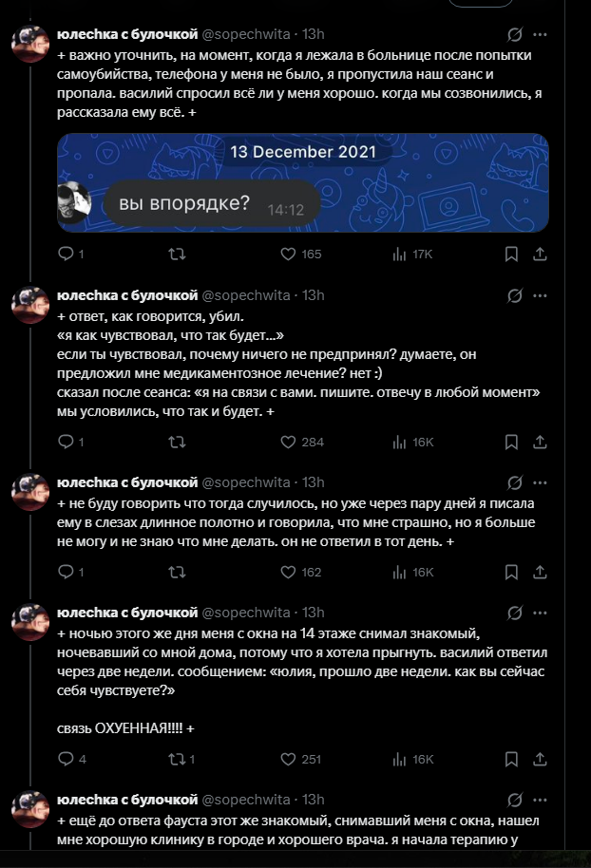Open more options on 284-likes tweet
Viewport: 591px width, 868px height.
click(x=540, y=295)
